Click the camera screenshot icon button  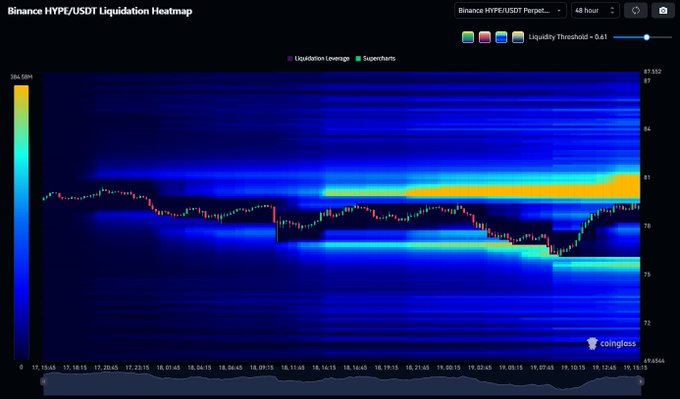[663, 10]
